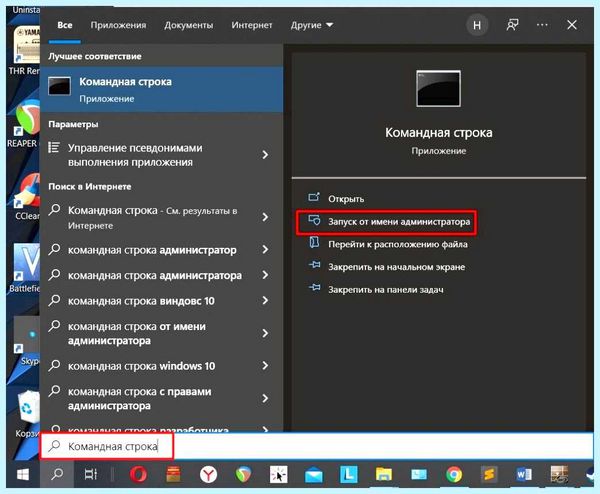Switch to the Интернет tab
The image size is (600, 494).
[x=252, y=25]
